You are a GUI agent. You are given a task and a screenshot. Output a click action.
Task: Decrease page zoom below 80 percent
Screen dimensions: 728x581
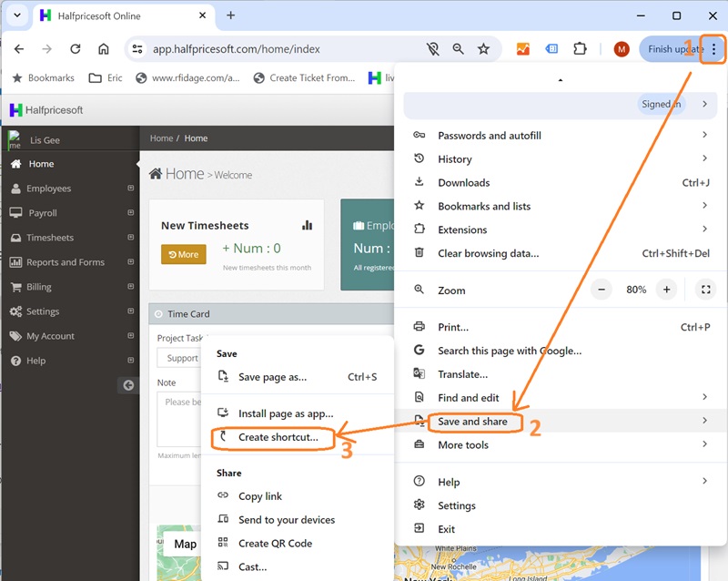(x=601, y=289)
